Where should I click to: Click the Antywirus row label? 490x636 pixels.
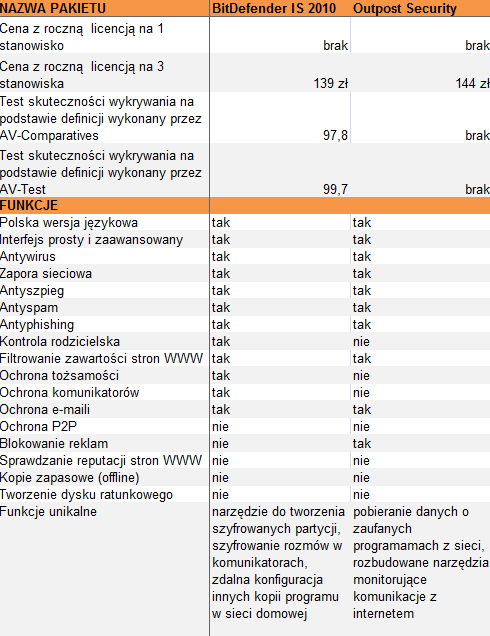[28, 257]
